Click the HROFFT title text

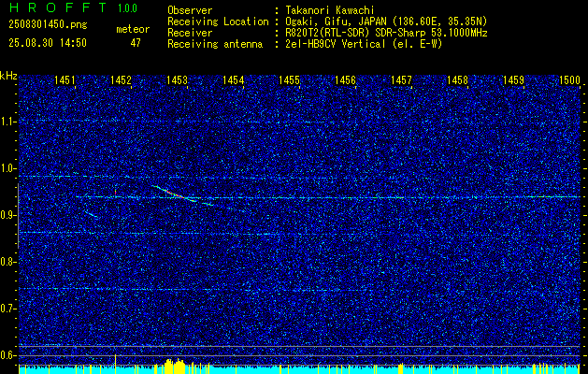58,7
